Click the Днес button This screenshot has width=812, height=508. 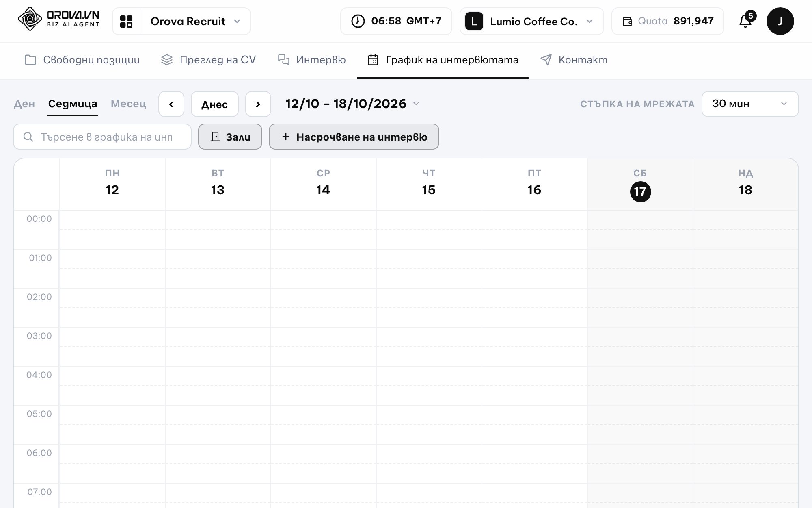214,104
